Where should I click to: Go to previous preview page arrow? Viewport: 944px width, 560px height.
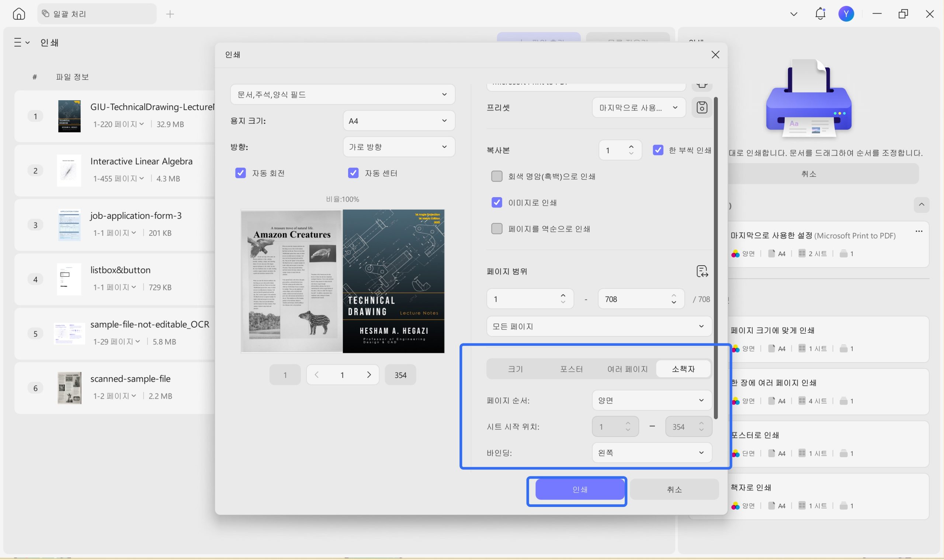pos(316,375)
